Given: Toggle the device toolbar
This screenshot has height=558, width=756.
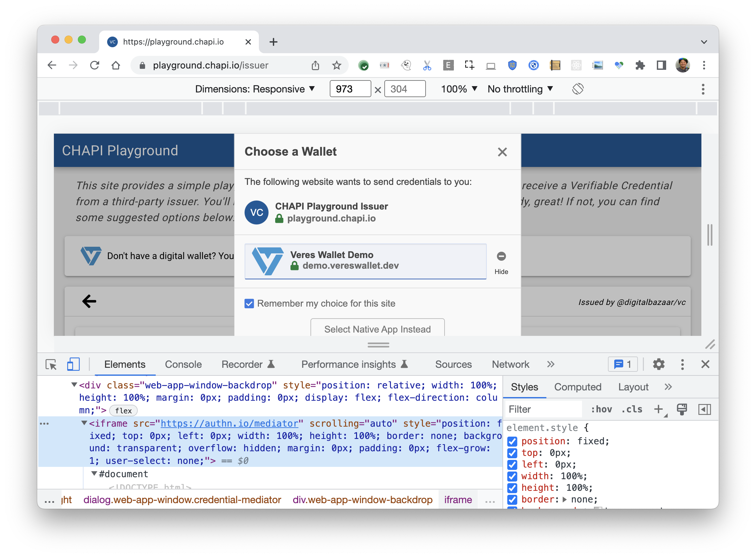Looking at the screenshot, I should click(73, 364).
